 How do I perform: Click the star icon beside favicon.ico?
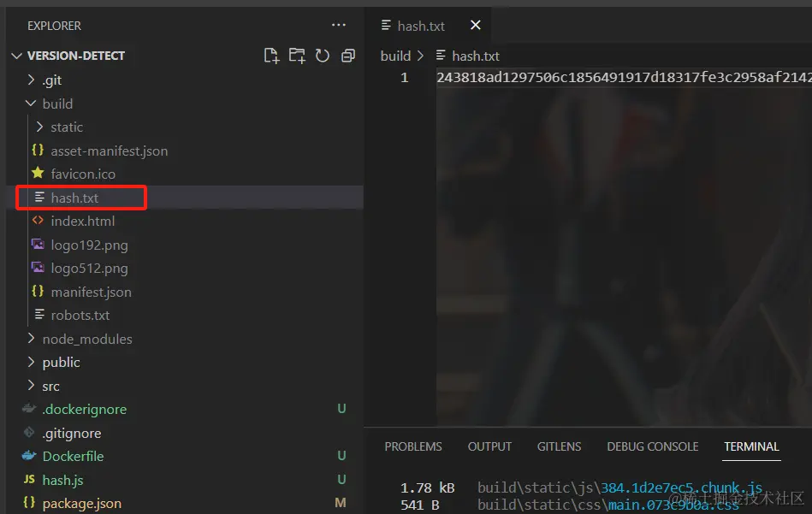tap(38, 173)
